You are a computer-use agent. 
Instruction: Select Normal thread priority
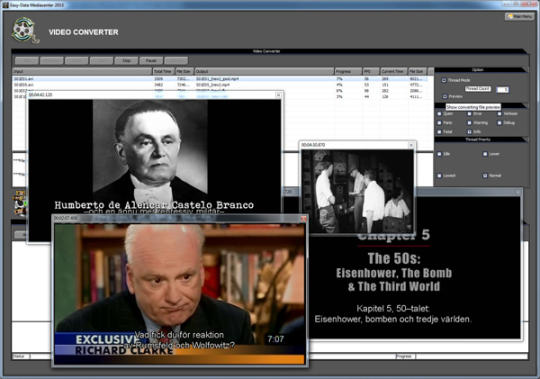coord(485,176)
